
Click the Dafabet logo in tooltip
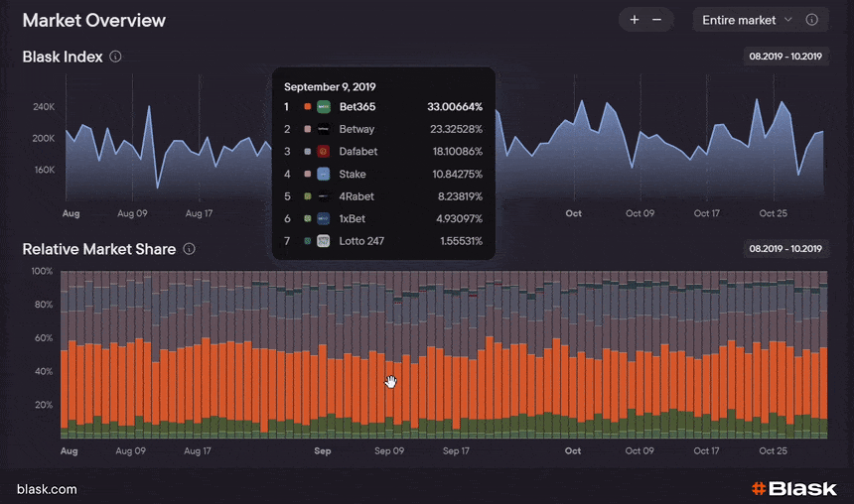tap(324, 152)
